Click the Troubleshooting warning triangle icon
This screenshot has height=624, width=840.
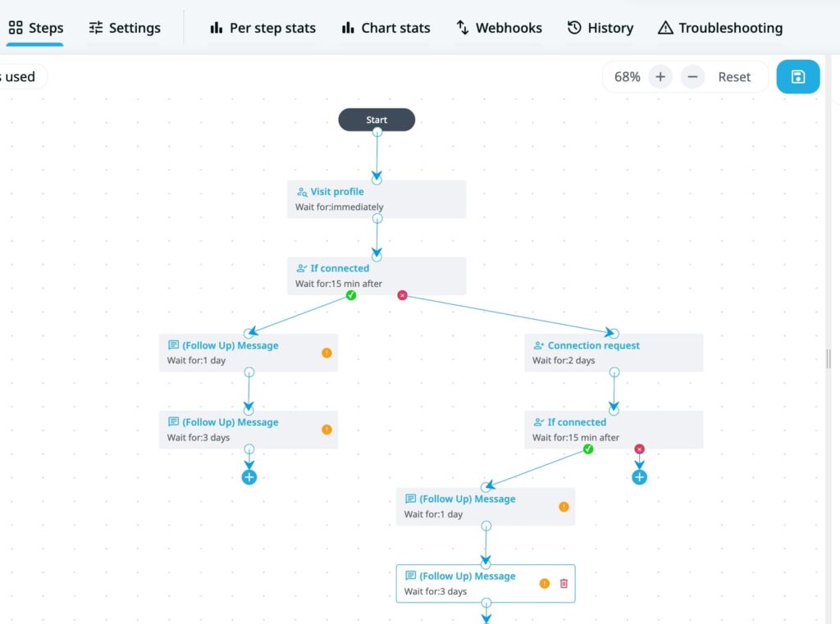[666, 27]
